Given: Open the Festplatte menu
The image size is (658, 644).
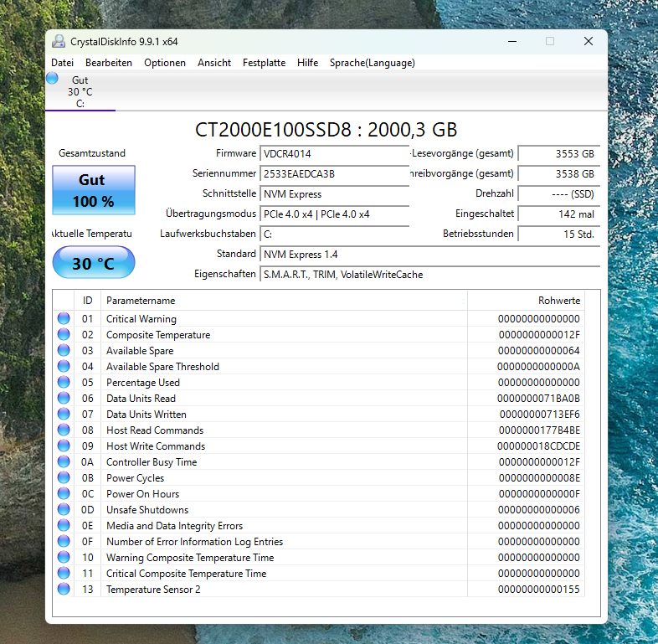Looking at the screenshot, I should (264, 63).
